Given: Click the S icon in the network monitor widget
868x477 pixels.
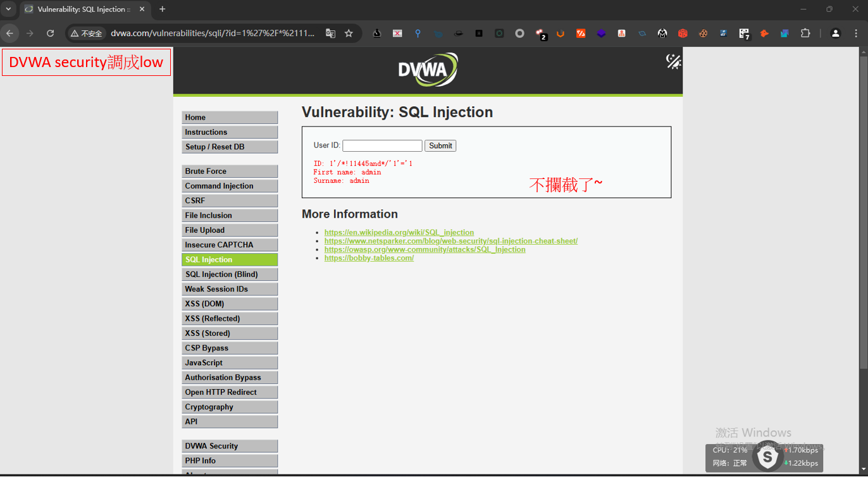Looking at the screenshot, I should point(767,457).
